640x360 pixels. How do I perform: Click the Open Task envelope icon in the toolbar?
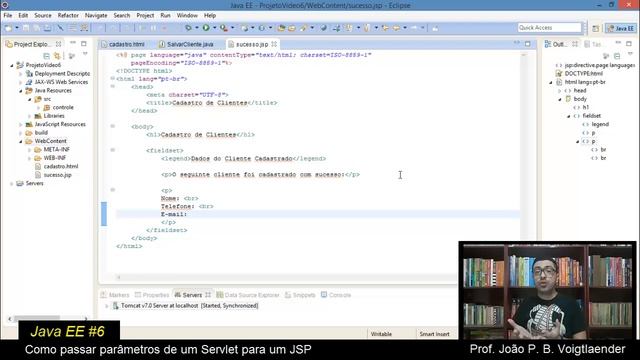pos(292,28)
